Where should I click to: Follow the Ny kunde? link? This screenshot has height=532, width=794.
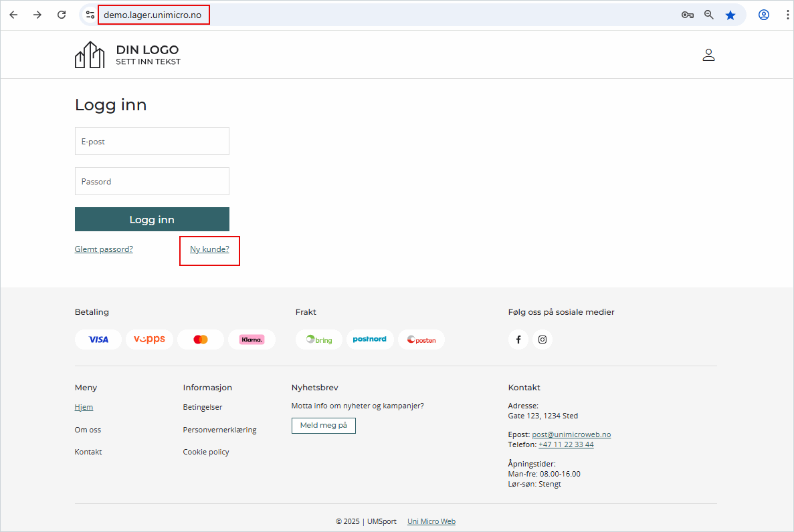pos(209,249)
